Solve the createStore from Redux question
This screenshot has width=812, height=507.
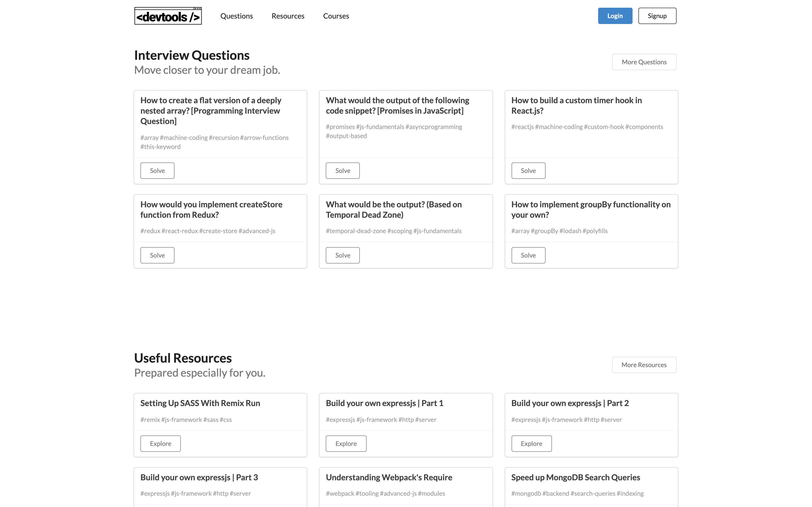pyautogui.click(x=157, y=255)
